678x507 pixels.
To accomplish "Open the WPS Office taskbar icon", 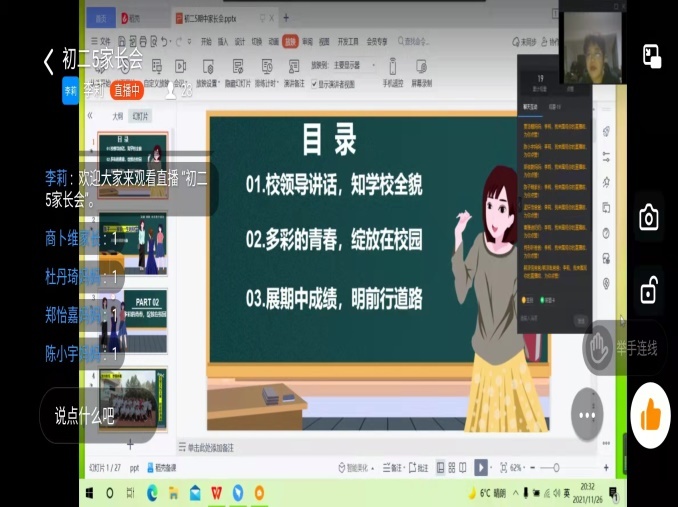I will point(216,493).
